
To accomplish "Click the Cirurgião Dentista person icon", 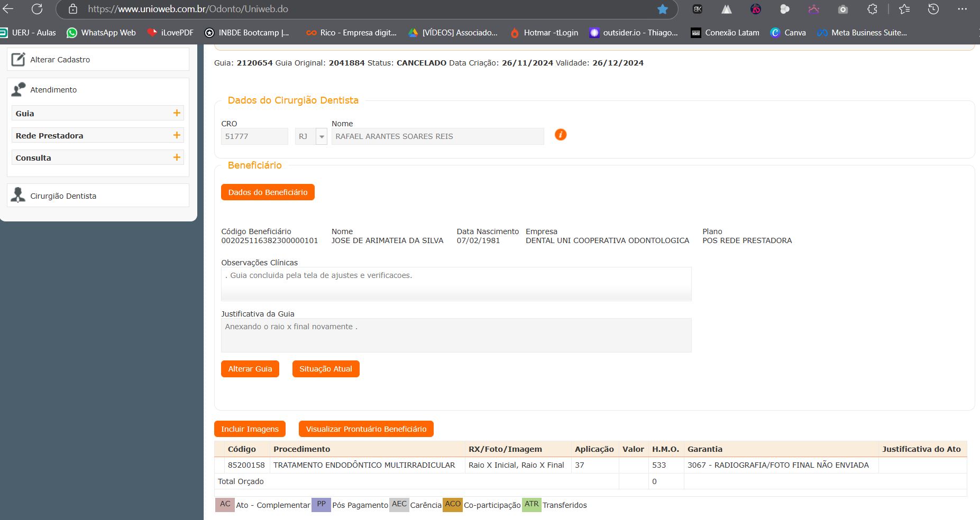I will 19,196.
